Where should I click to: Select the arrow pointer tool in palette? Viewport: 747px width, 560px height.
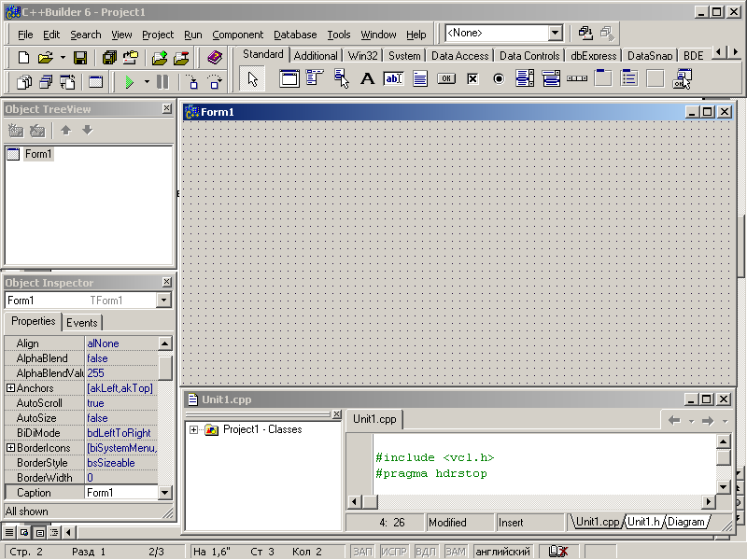coord(252,79)
